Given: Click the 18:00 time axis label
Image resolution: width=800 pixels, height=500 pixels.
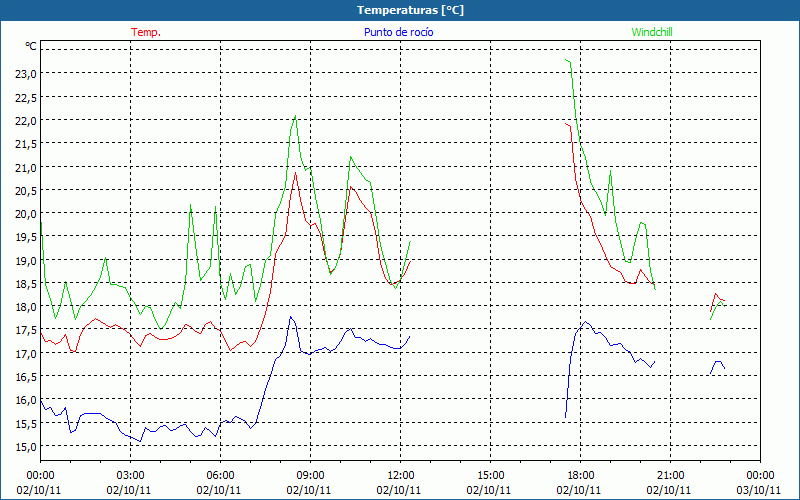Looking at the screenshot, I should coord(581,476).
